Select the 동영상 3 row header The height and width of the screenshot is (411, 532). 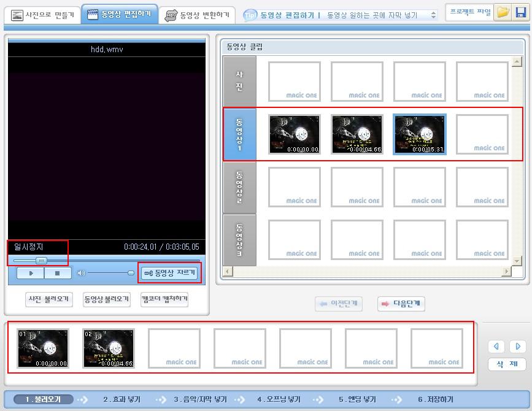pos(239,240)
